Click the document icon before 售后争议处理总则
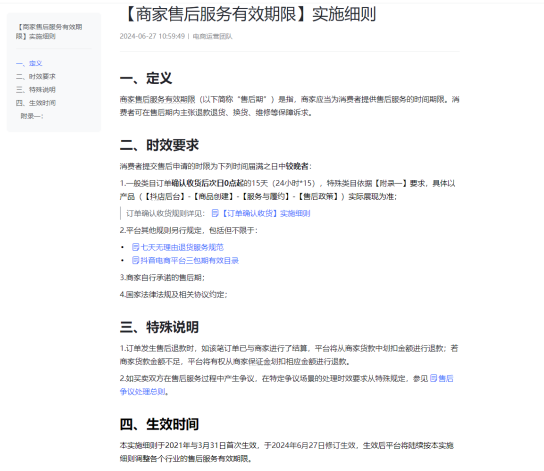Viewport: 544px width, 471px height. [x=434, y=378]
